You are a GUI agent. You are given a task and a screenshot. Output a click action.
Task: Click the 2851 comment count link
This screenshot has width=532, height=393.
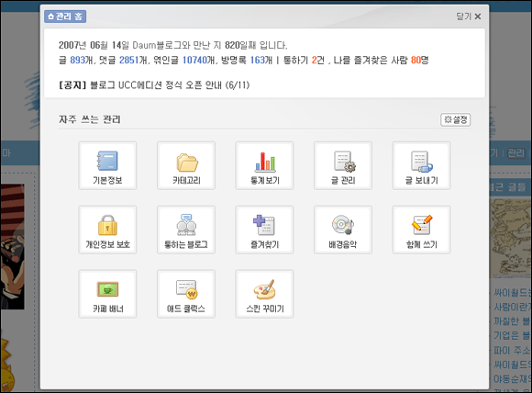128,60
